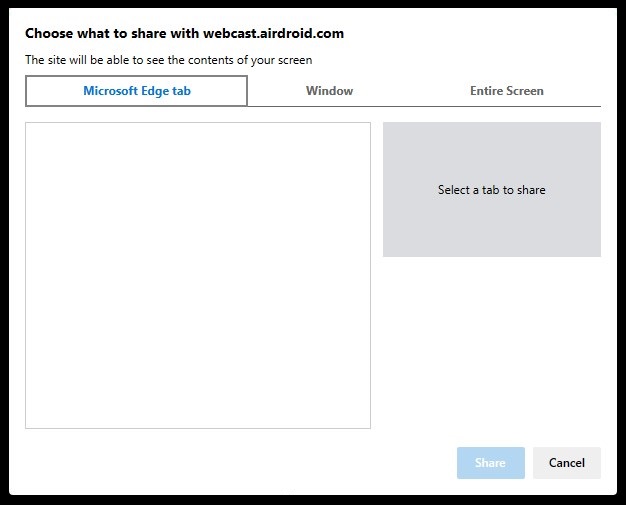This screenshot has height=505, width=626.
Task: Click the 'Entire Screen' label in tab strip
Action: coord(507,91)
